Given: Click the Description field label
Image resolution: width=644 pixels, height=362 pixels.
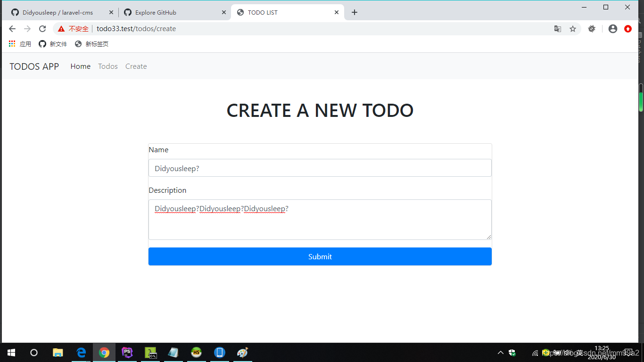Looking at the screenshot, I should (167, 190).
